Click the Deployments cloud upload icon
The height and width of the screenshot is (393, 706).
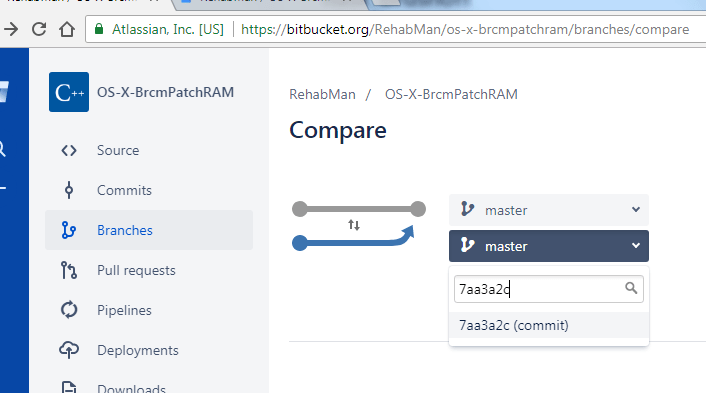[x=69, y=350]
